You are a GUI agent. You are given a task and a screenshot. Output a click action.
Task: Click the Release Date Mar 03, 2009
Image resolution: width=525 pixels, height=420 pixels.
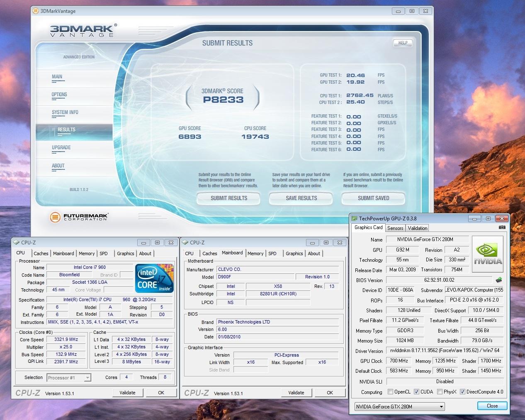click(402, 270)
